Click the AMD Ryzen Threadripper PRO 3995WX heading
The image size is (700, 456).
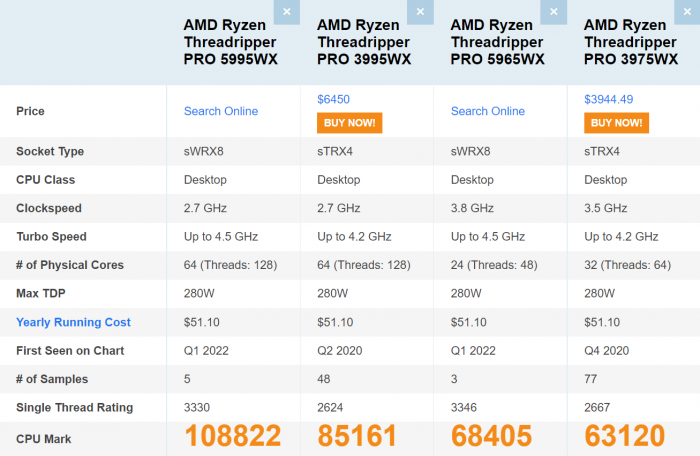[364, 42]
